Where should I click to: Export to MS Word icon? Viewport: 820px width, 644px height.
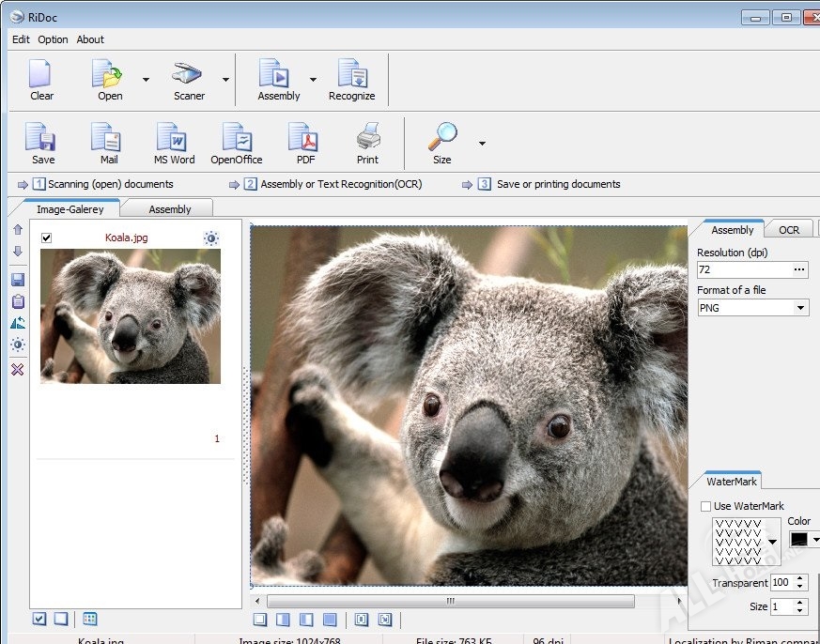pyautogui.click(x=174, y=144)
